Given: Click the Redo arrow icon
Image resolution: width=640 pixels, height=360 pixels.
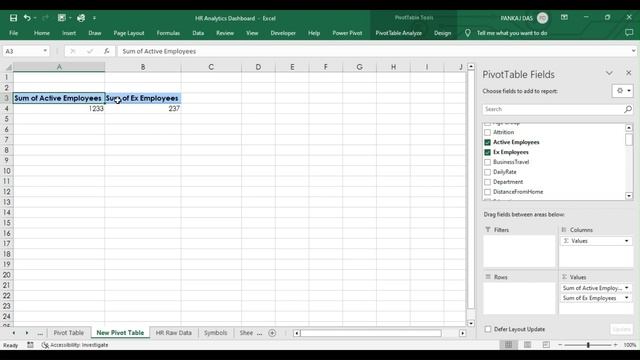Looking at the screenshot, I should [x=45, y=18].
